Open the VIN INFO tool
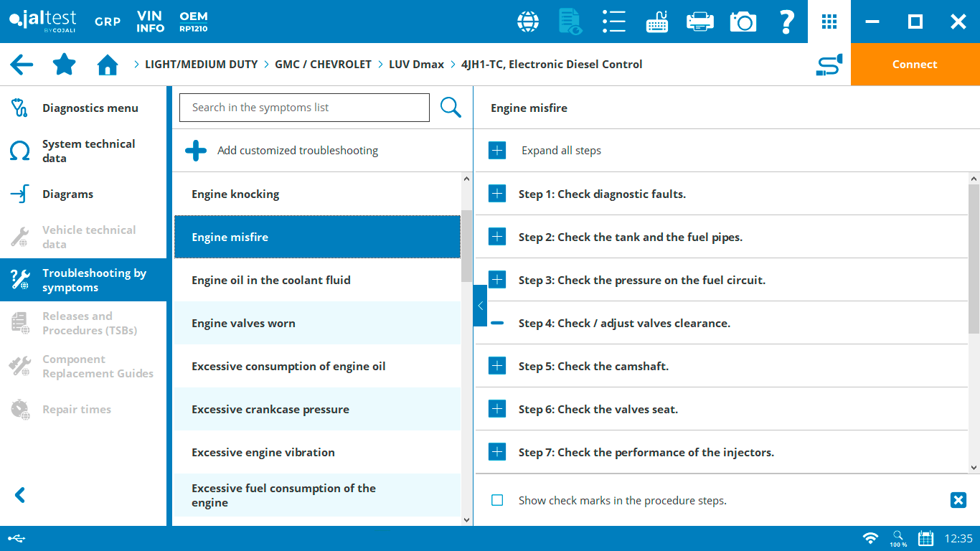This screenshot has width=980, height=551. point(151,22)
